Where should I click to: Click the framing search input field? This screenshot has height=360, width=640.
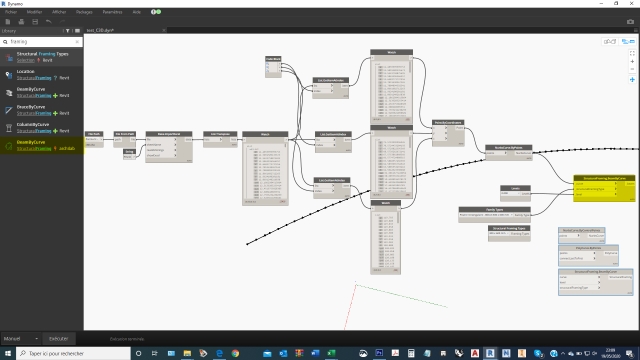[x=41, y=42]
